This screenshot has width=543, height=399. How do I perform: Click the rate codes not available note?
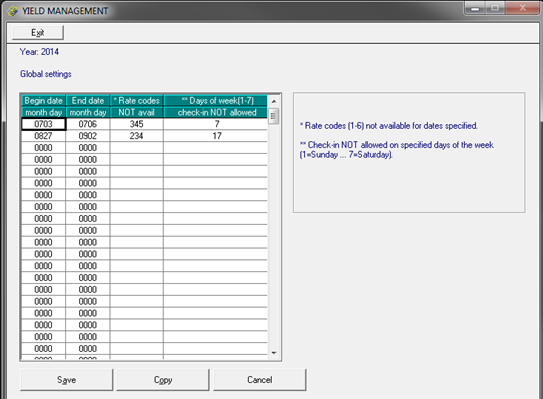[389, 126]
